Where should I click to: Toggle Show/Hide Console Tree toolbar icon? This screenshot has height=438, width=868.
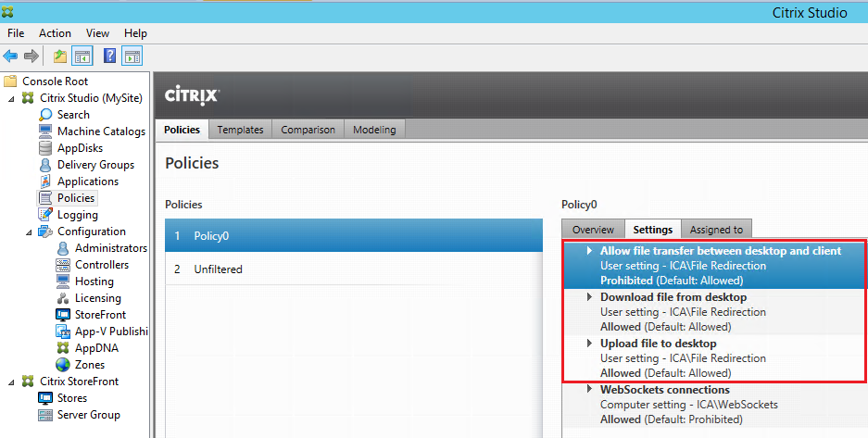click(x=82, y=56)
